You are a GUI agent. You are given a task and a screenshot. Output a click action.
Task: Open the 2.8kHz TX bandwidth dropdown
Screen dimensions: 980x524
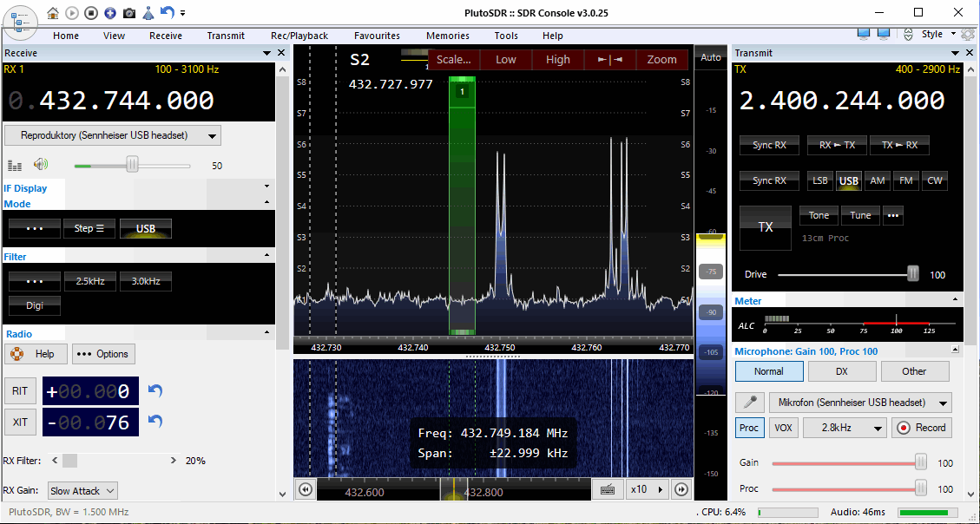pyautogui.click(x=844, y=428)
